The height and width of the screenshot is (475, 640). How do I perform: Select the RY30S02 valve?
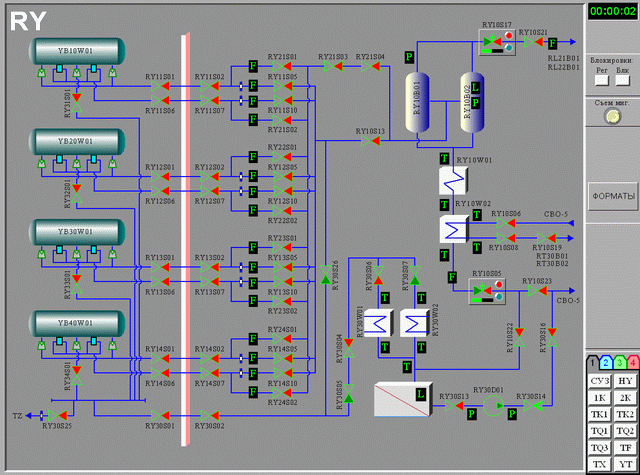click(x=209, y=416)
